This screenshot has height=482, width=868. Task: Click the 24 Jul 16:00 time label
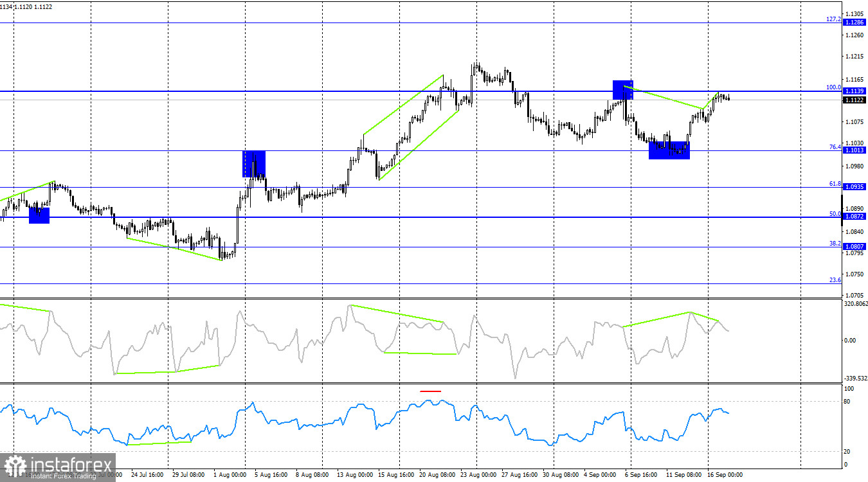[148, 475]
